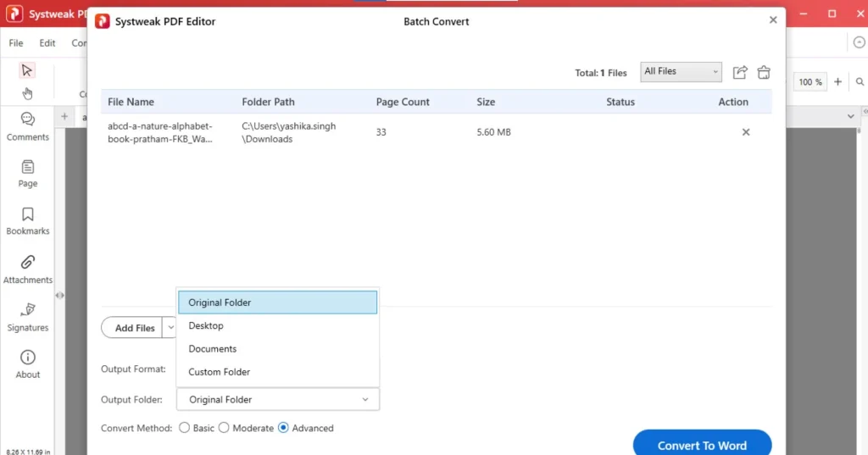Click the trash icon to clear file list

point(764,73)
